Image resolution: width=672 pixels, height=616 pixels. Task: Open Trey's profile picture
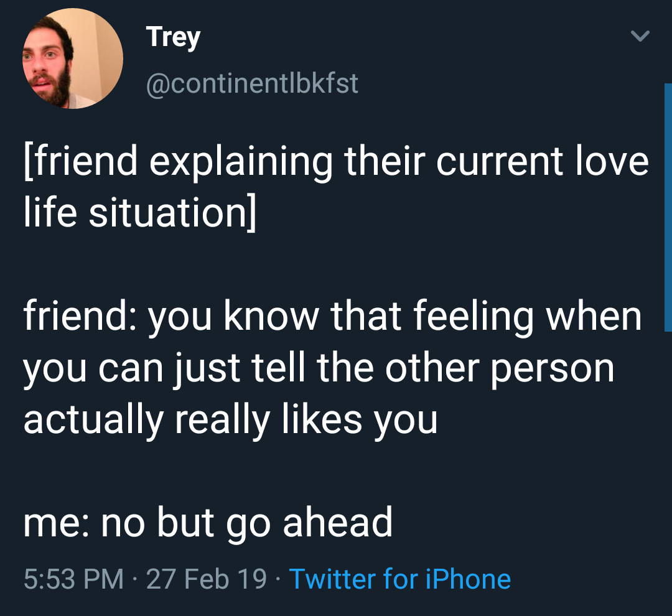(73, 58)
